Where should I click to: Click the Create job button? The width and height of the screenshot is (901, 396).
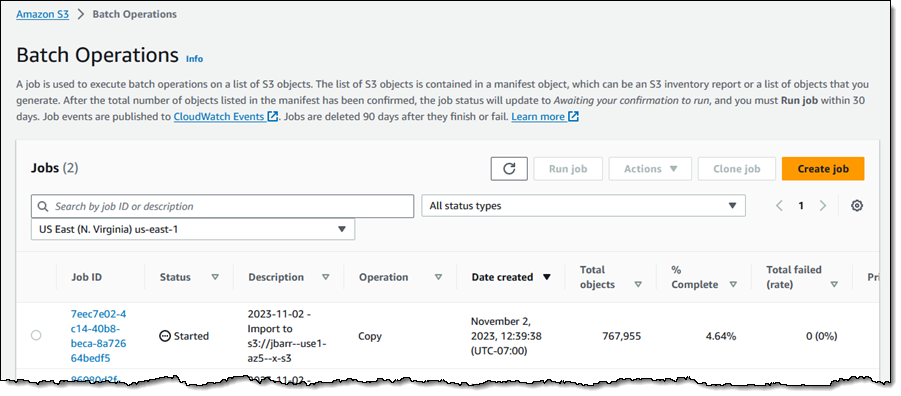823,169
